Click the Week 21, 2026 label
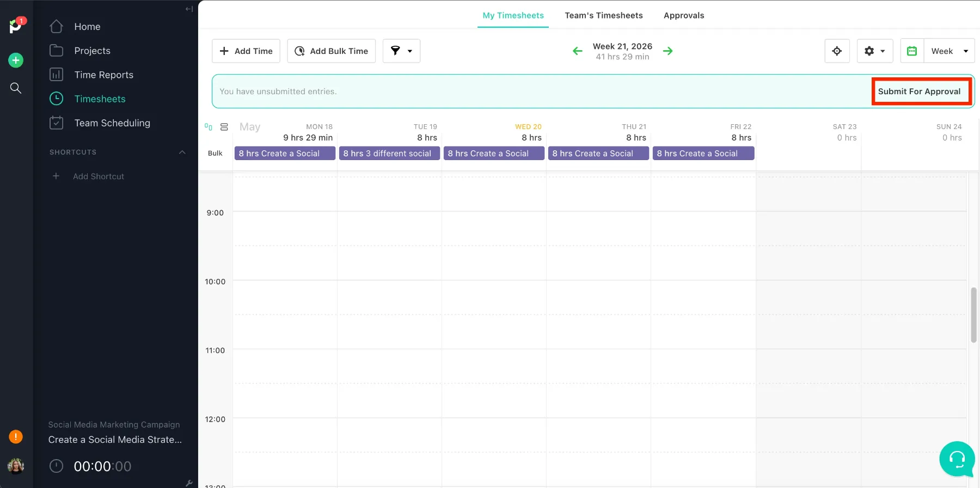This screenshot has width=980, height=488. coord(622,46)
